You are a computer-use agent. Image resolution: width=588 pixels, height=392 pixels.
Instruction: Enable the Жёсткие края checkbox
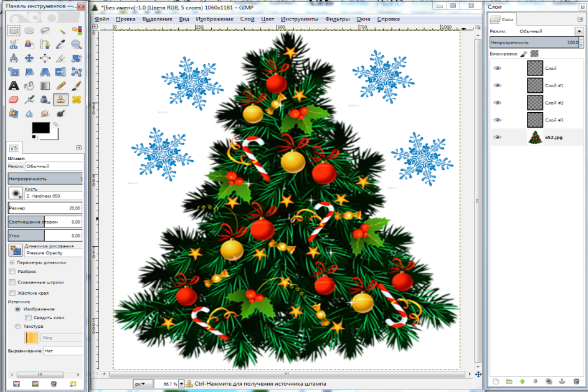pos(12,293)
